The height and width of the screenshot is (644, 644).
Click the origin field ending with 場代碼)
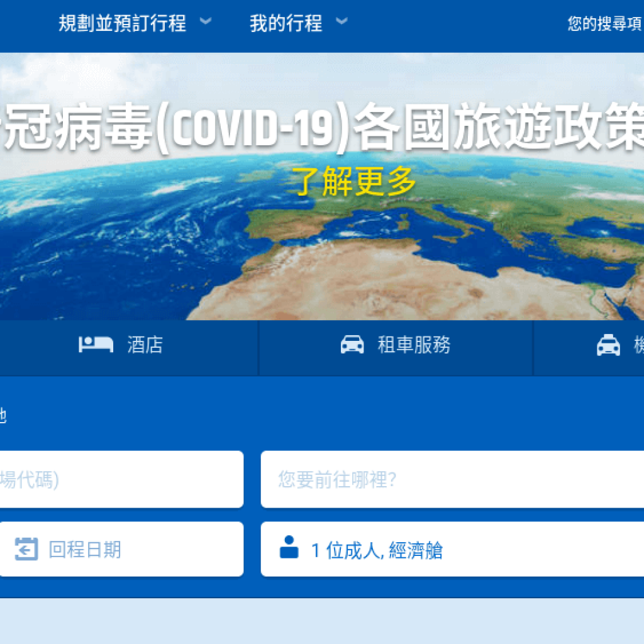pyautogui.click(x=119, y=480)
